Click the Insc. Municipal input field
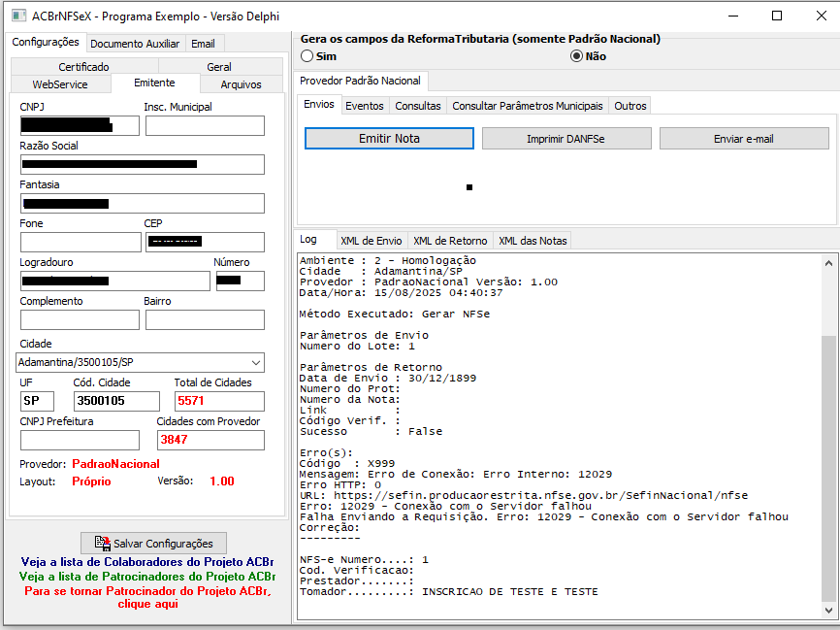840x630 pixels. pos(206,126)
